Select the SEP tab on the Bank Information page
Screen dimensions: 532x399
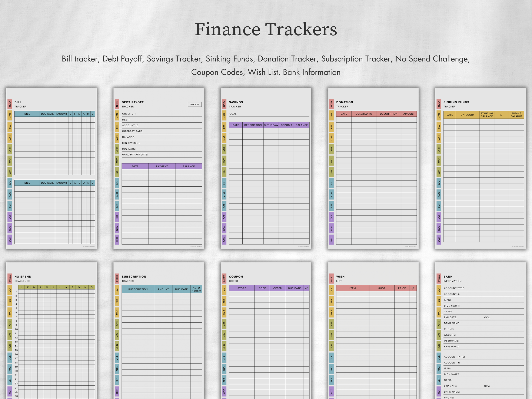(x=439, y=380)
